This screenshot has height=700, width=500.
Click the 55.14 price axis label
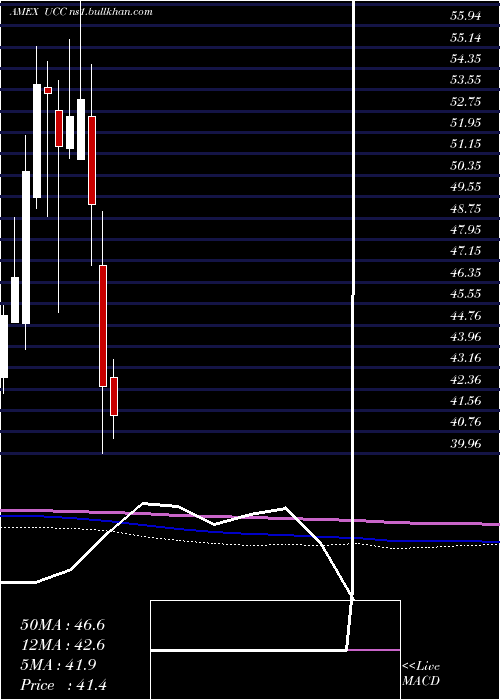click(466, 38)
